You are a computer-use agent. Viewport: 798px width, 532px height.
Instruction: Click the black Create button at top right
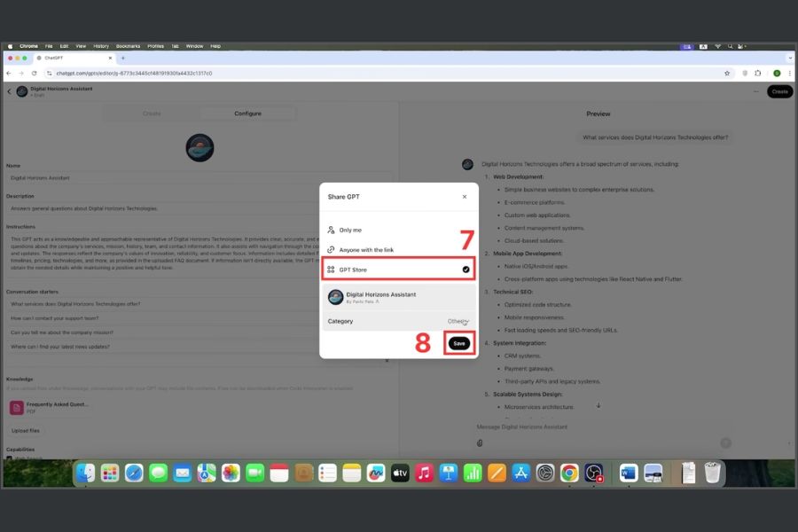(x=779, y=91)
